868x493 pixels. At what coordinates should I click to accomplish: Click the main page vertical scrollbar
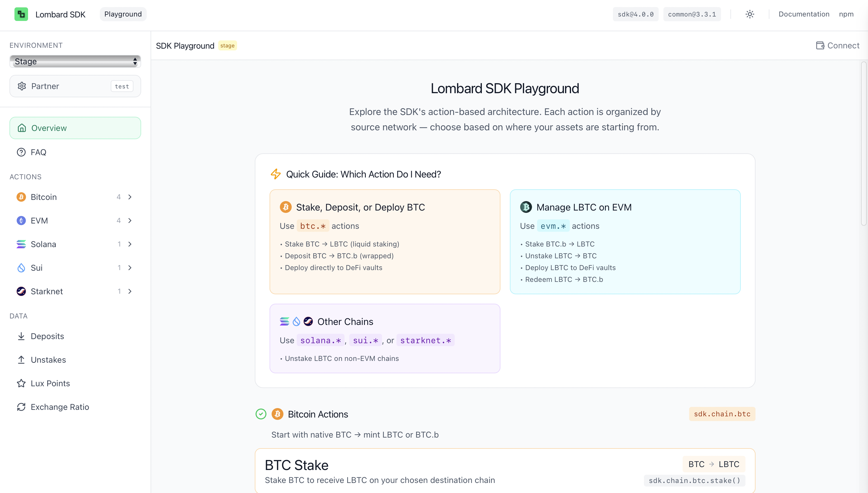pyautogui.click(x=864, y=144)
